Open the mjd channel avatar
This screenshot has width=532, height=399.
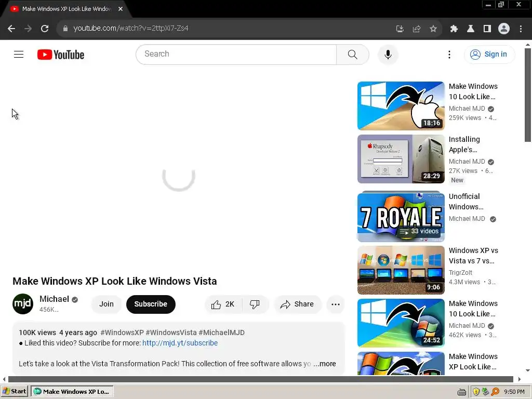[23, 303]
